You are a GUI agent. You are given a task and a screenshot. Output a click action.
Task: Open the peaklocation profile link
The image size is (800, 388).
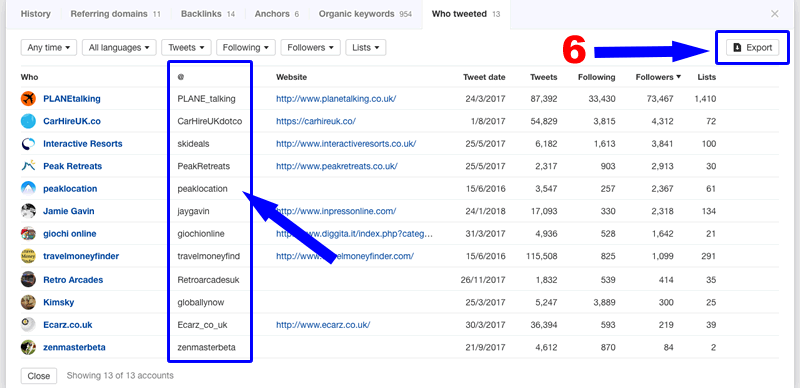pos(70,188)
